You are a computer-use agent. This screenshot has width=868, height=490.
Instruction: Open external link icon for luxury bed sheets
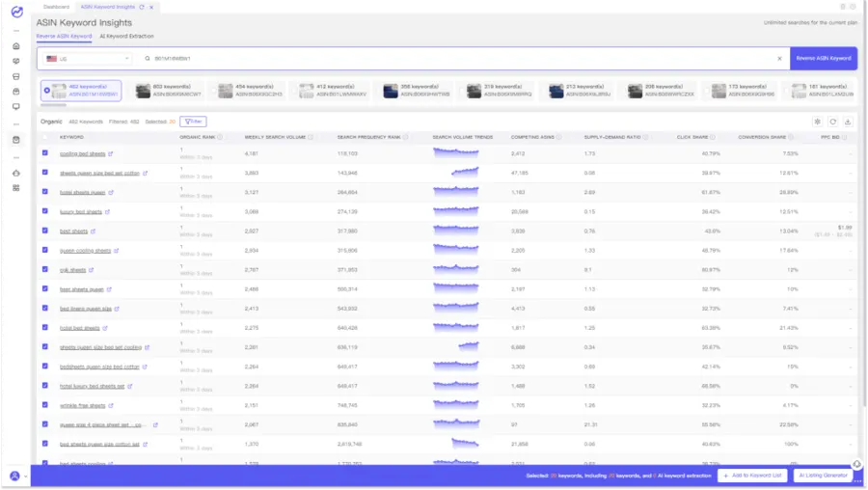(107, 212)
